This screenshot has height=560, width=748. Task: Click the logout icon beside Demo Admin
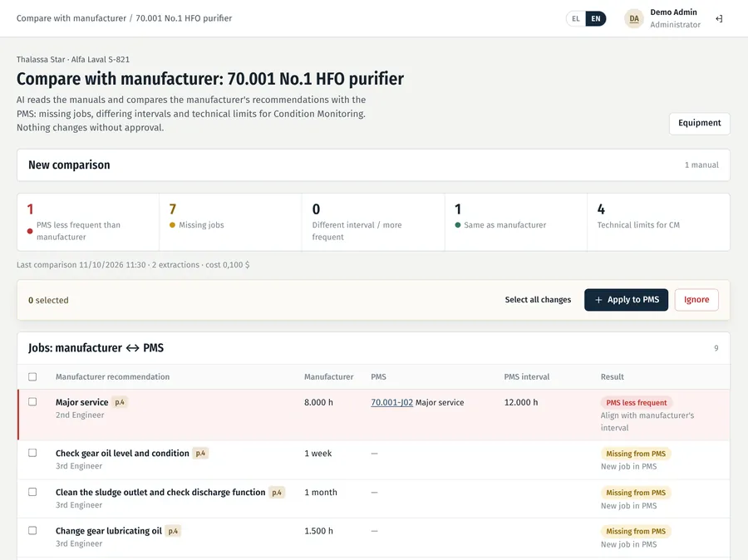719,18
